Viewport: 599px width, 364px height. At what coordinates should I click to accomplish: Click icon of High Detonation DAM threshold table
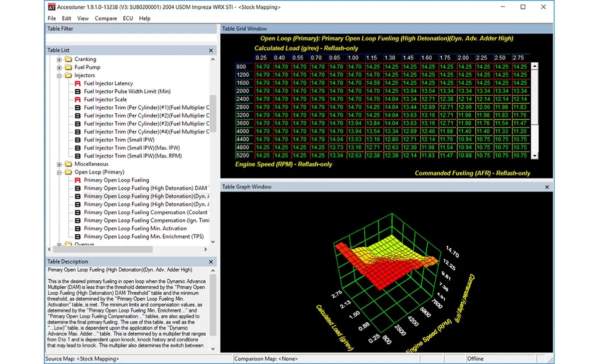(x=78, y=188)
